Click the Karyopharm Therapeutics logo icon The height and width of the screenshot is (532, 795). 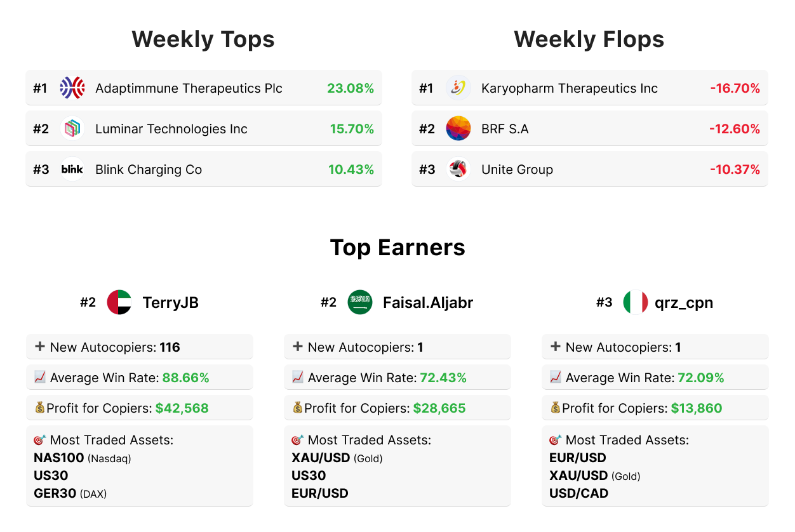458,88
